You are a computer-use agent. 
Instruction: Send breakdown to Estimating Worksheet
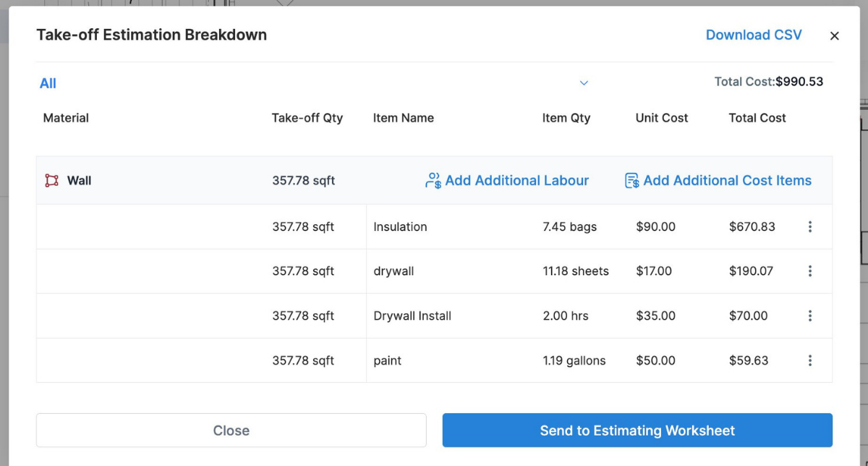[637, 430]
